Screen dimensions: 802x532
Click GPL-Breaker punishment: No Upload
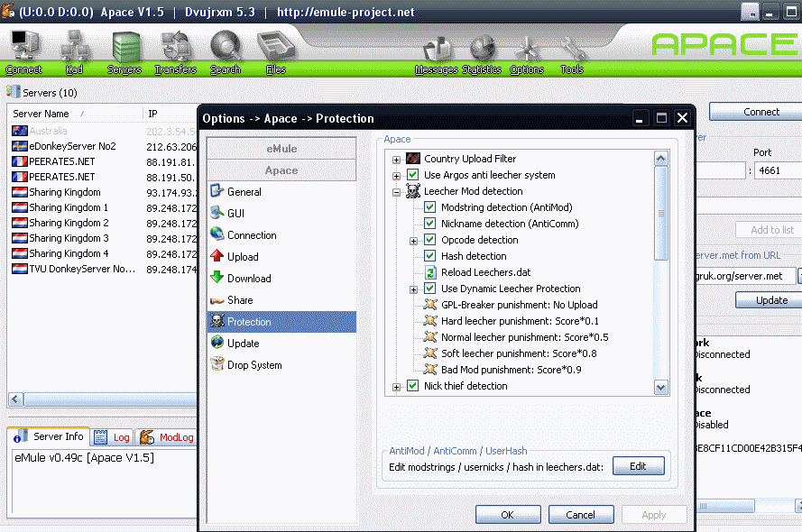[519, 305]
